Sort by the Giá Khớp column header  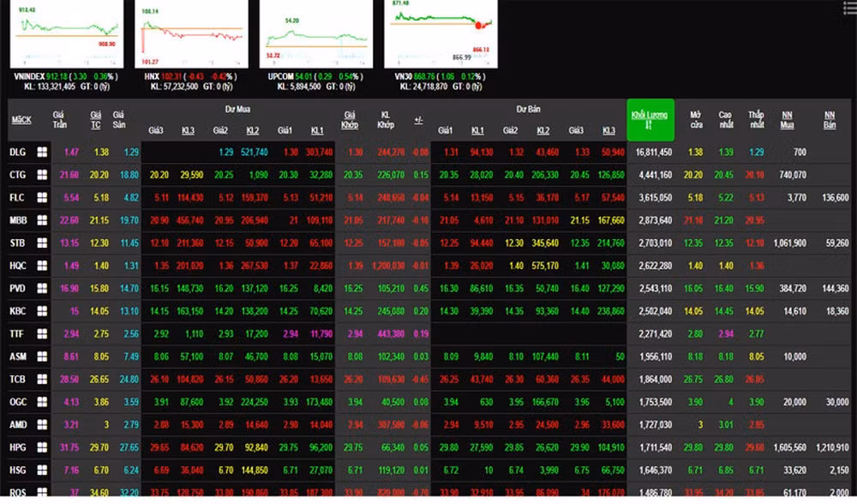(350, 119)
